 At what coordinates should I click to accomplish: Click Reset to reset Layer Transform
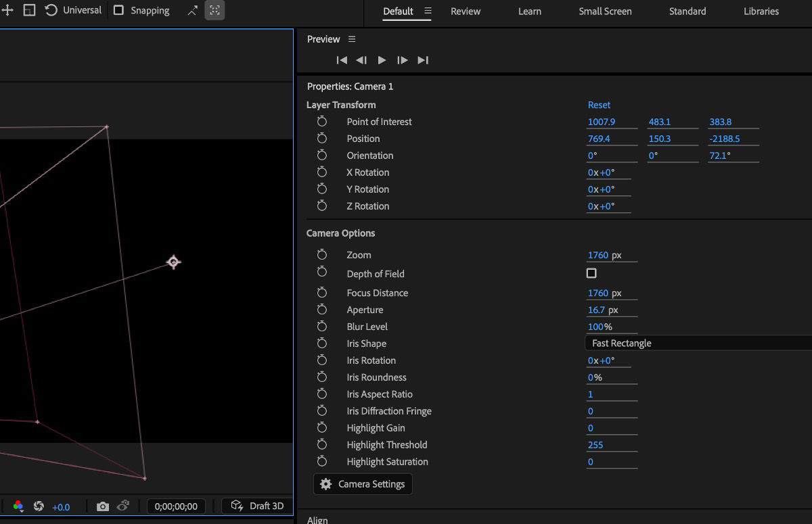coord(599,105)
